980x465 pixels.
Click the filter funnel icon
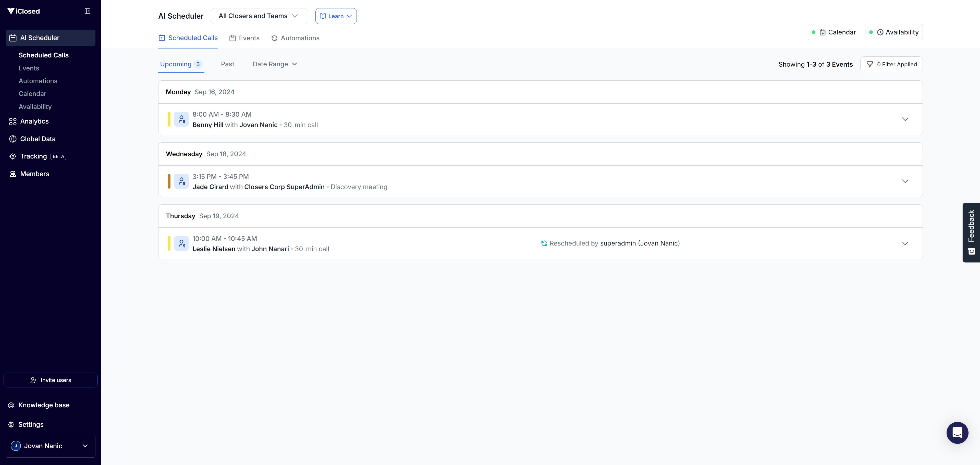click(870, 64)
